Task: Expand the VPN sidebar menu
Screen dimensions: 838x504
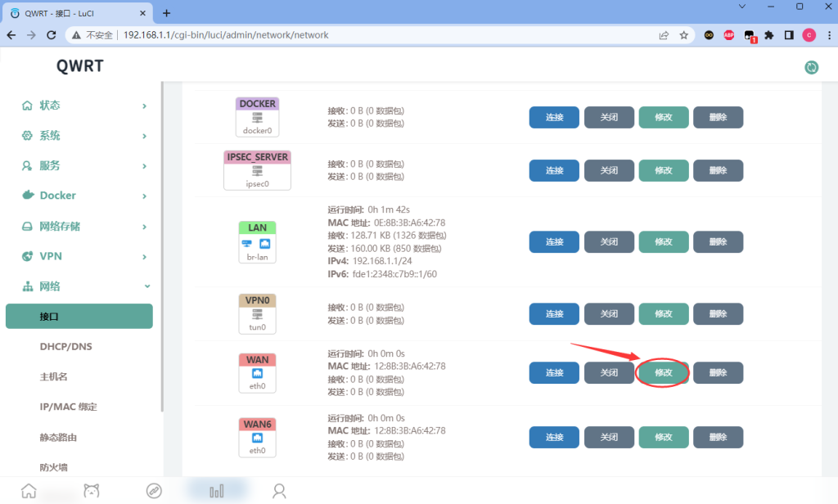Action: (84, 257)
